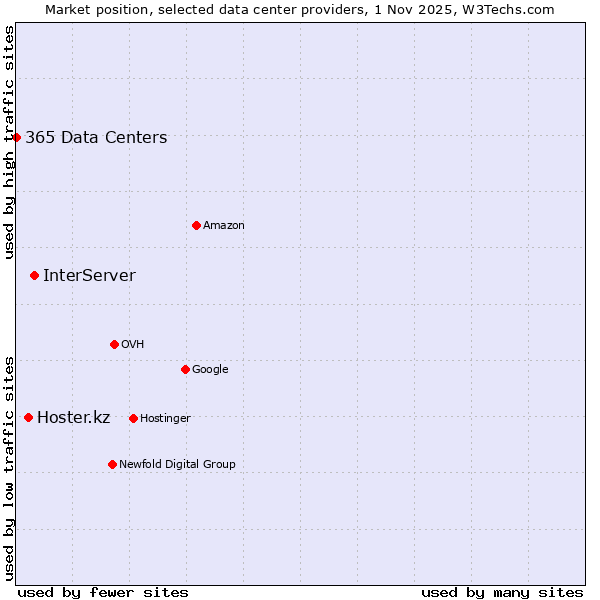Click the Newfold Digital Group red marker

112,464
